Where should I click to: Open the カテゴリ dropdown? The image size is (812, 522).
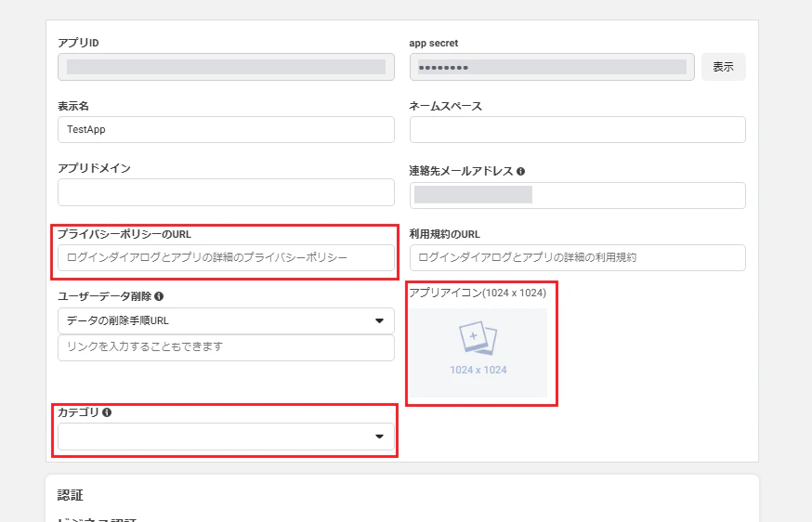click(x=226, y=437)
